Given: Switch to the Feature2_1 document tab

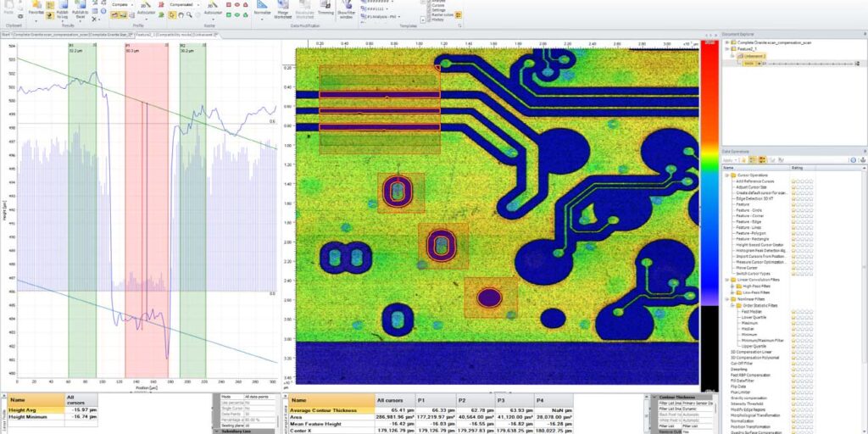Looking at the screenshot, I should coord(145,34).
